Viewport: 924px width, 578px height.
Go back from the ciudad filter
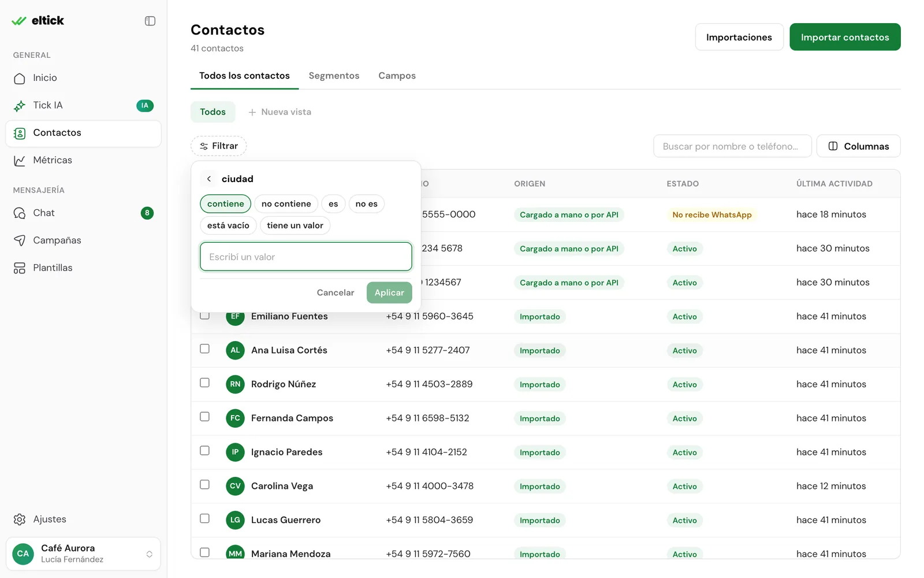point(209,179)
